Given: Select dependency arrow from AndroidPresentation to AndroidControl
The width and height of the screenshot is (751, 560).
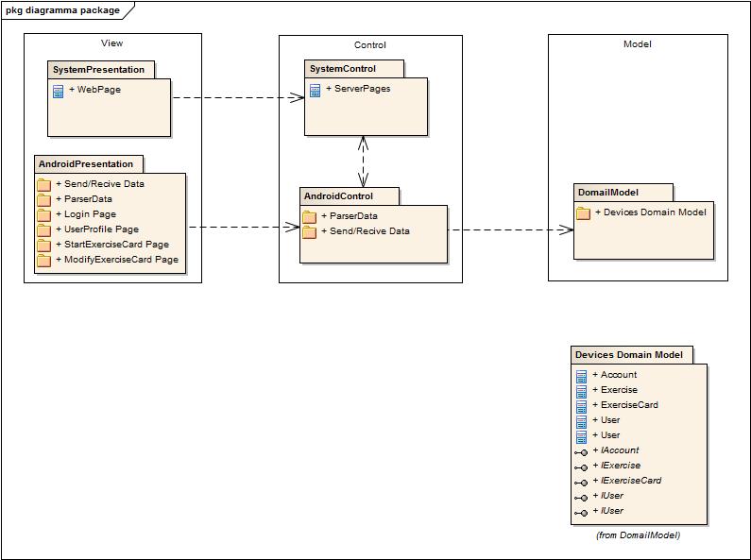Looking at the screenshot, I should [245, 227].
